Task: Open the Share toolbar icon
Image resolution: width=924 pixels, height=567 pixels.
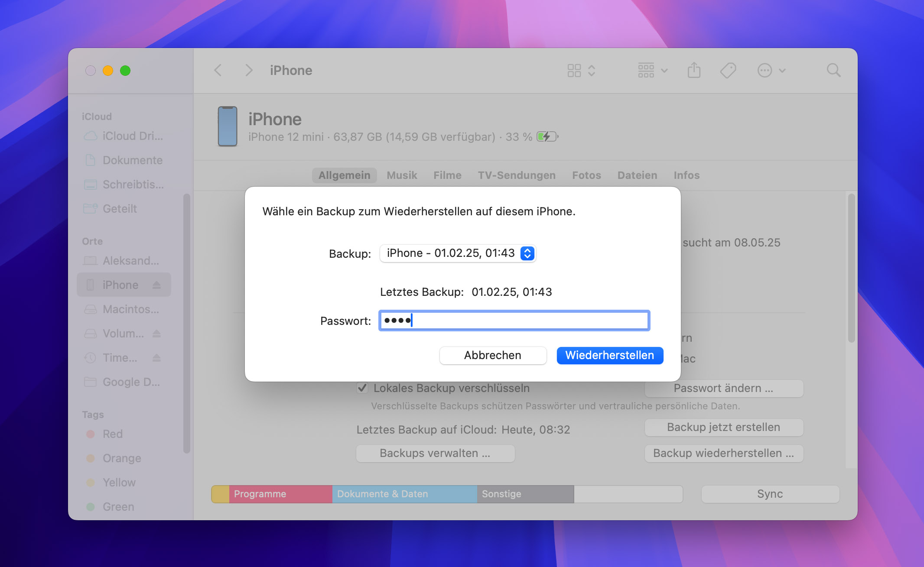Action: tap(694, 70)
